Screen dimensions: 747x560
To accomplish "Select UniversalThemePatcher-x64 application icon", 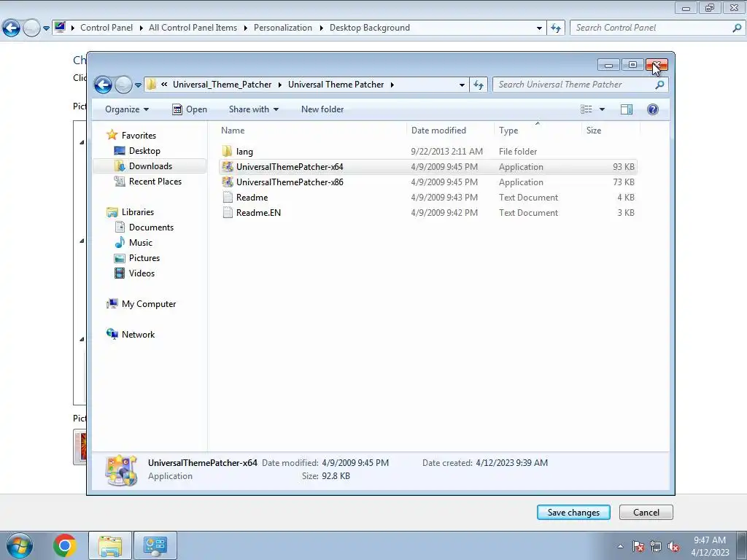I will coord(228,167).
